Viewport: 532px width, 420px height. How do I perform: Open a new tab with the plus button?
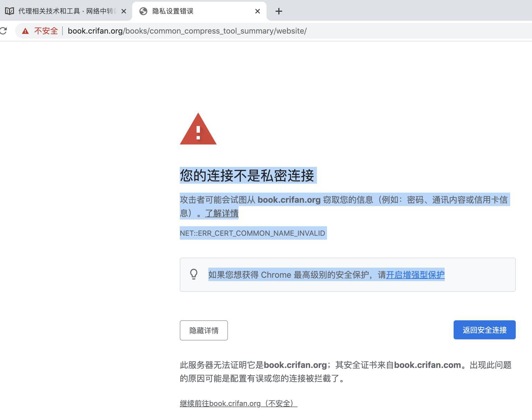[279, 11]
